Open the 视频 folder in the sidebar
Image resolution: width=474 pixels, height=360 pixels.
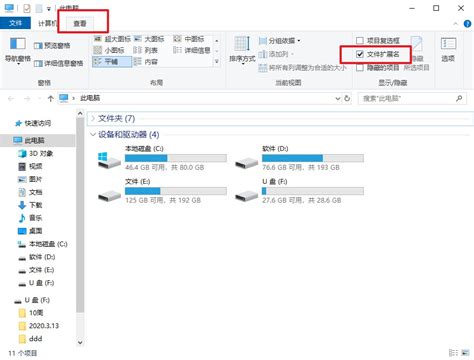coord(30,166)
